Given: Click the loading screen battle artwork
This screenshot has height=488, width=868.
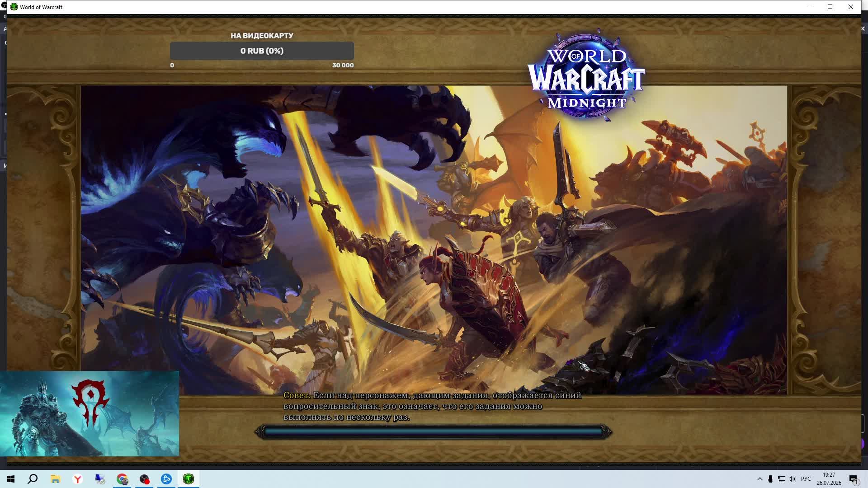Looking at the screenshot, I should coord(434,240).
